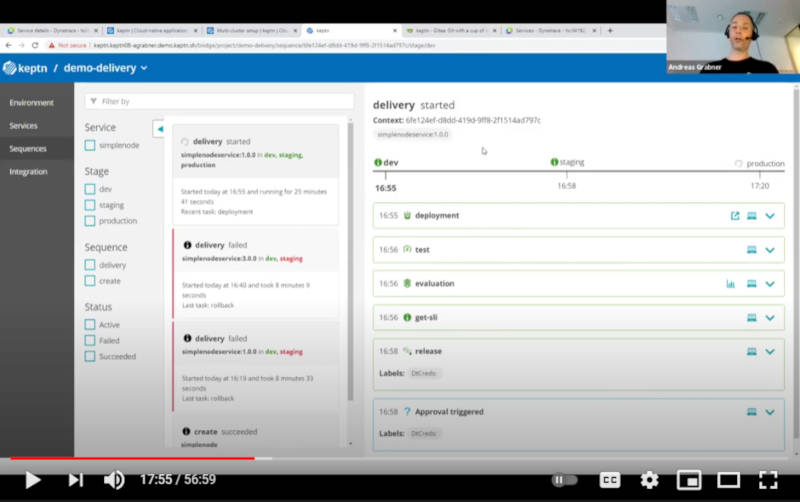
Task: Open video settings gear
Action: coord(649,480)
